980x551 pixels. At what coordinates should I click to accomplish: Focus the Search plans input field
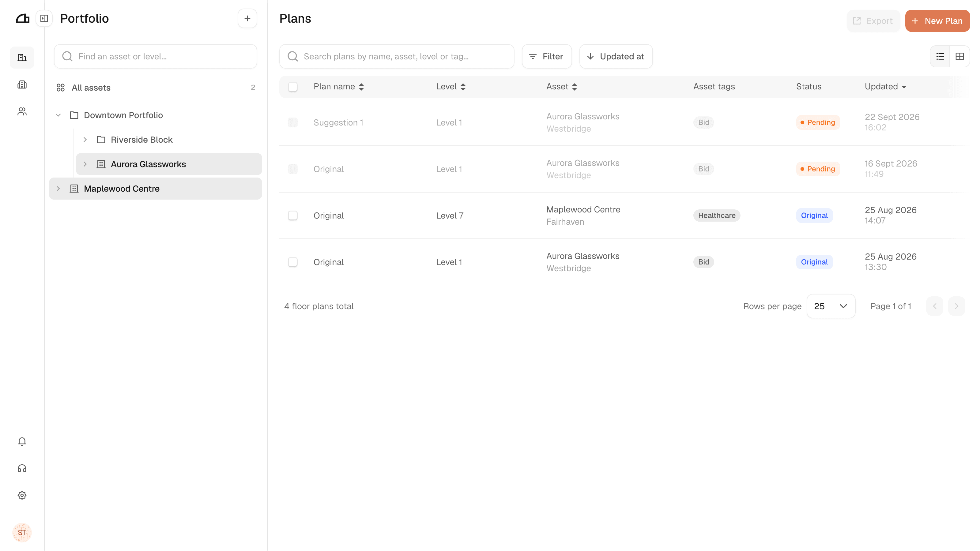click(x=397, y=56)
